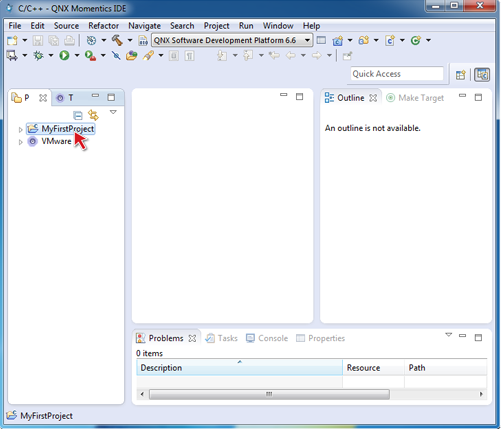Open the Project menu
504x432 pixels.
216,26
